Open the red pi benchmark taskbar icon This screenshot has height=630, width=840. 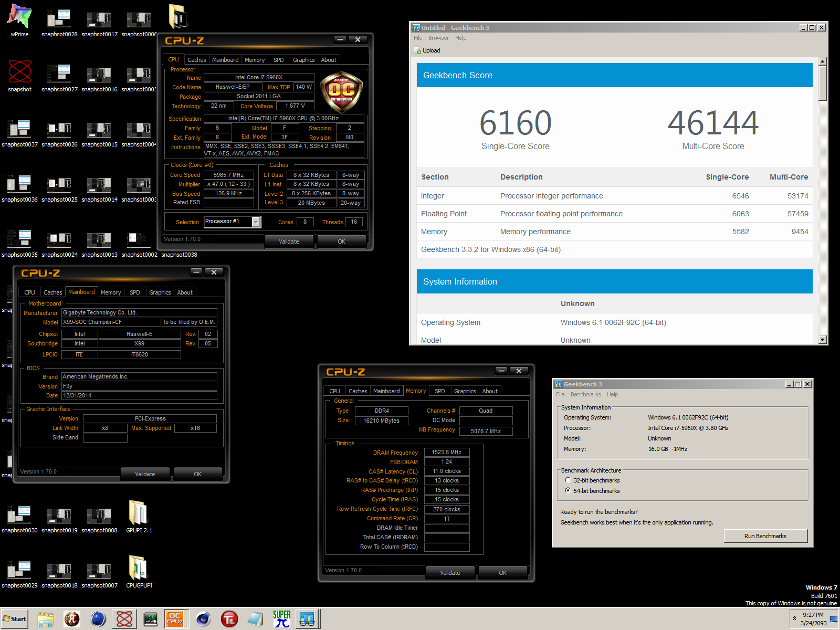(x=72, y=619)
